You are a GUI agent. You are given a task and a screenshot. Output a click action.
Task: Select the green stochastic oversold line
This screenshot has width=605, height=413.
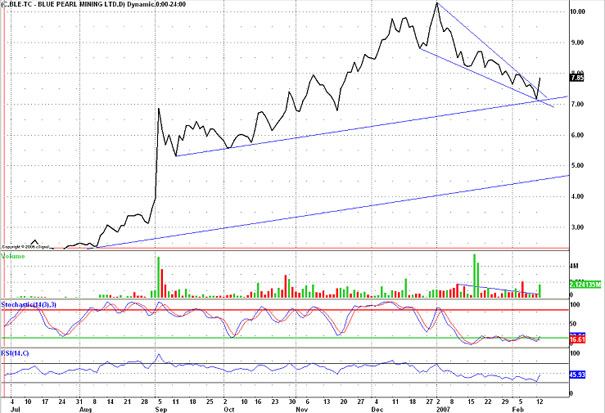[286, 338]
